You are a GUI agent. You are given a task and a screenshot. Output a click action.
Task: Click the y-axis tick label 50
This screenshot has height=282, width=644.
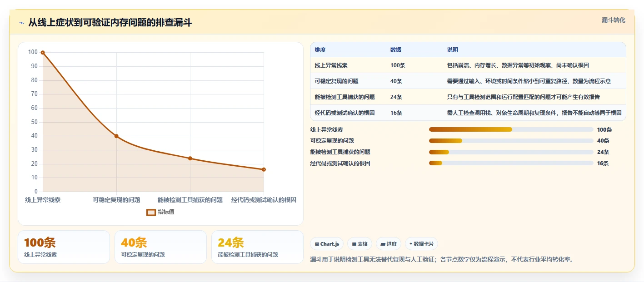(x=35, y=122)
